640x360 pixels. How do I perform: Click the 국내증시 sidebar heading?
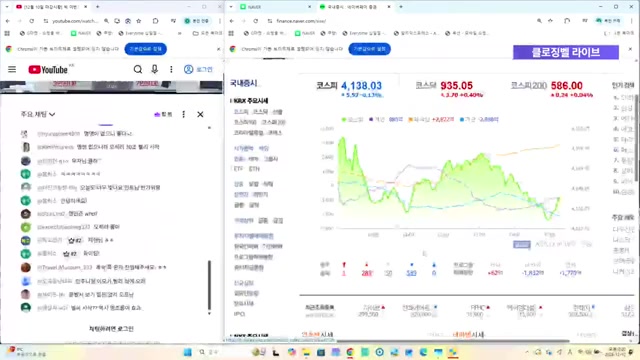click(x=243, y=83)
